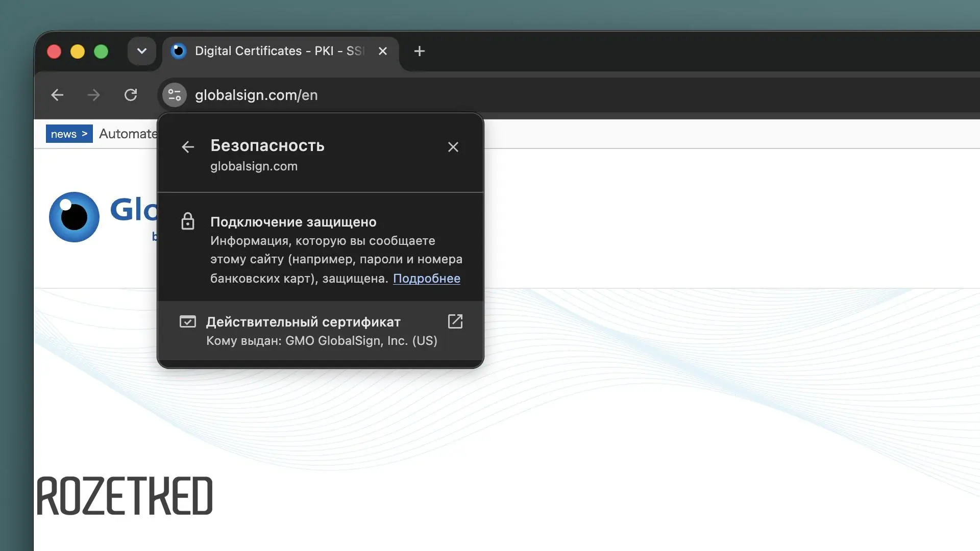Open the site information tune icon
Viewport: 980px width, 551px height.
click(175, 95)
